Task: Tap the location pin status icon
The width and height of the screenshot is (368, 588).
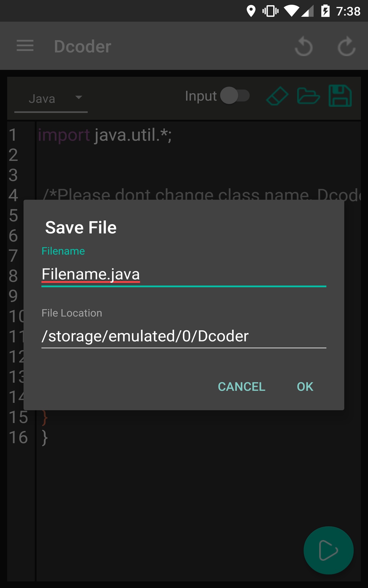Action: pos(251,11)
